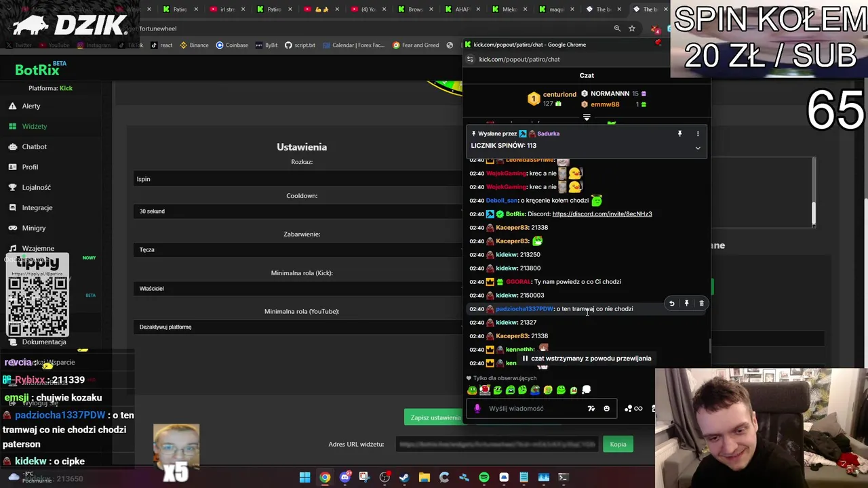Open Chatbot section in sidebar
868x488 pixels.
coord(34,146)
